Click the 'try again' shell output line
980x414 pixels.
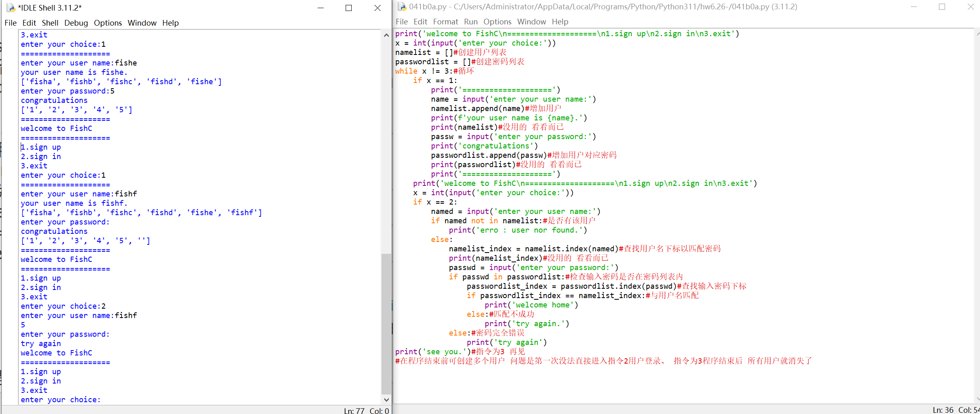click(x=41, y=344)
